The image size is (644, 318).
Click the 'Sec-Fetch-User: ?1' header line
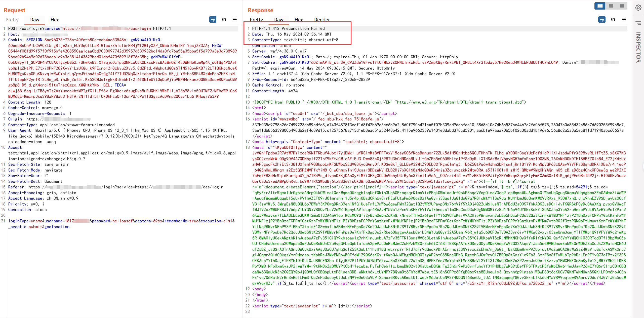point(28,176)
